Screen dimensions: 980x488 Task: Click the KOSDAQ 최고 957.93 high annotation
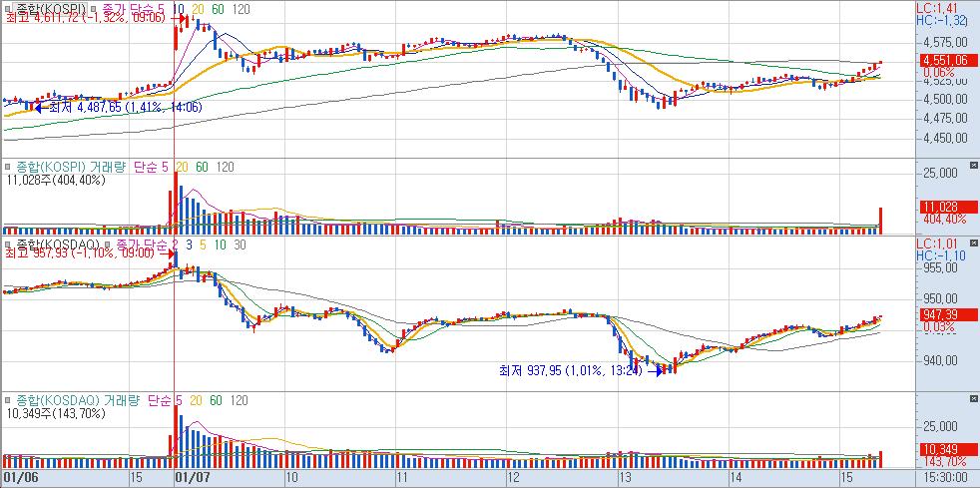[79, 254]
